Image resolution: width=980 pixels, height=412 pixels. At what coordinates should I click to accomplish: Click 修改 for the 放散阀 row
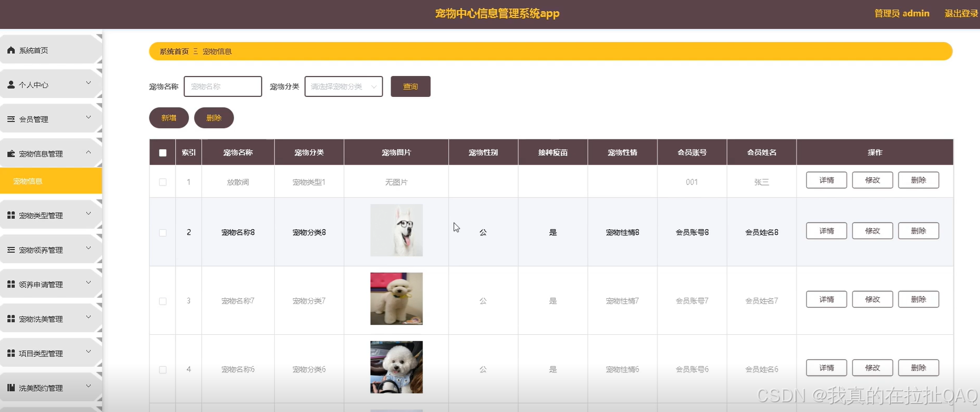point(872,180)
